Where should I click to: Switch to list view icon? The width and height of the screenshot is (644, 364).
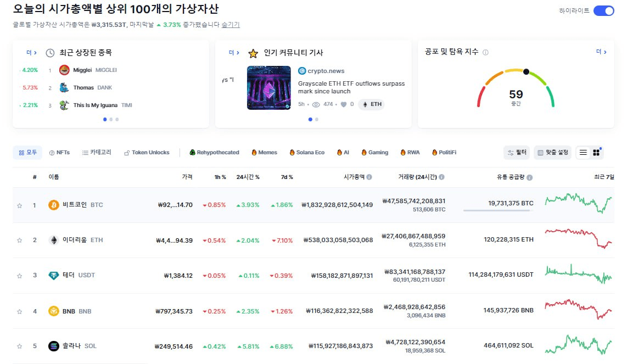(583, 153)
